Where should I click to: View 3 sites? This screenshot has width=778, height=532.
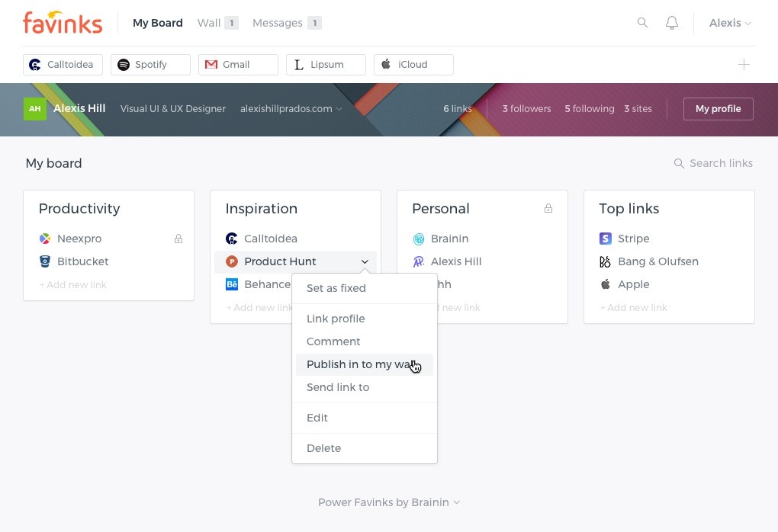(638, 108)
